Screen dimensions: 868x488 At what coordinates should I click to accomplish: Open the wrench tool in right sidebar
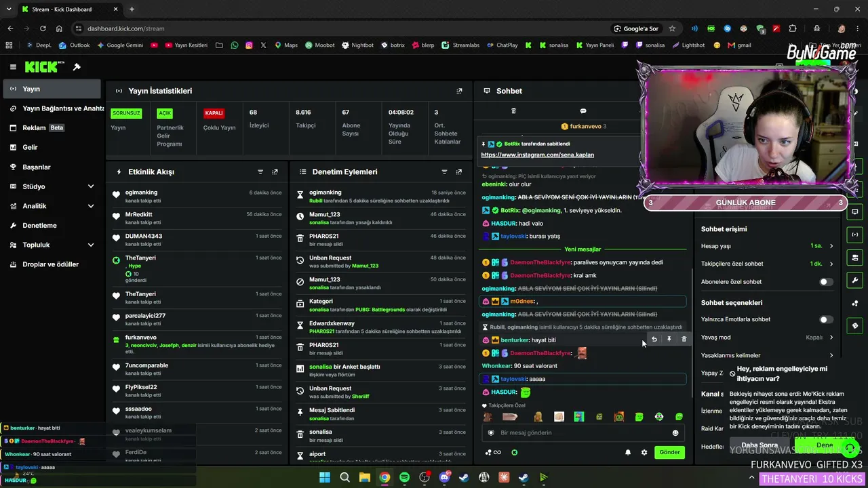[854, 281]
